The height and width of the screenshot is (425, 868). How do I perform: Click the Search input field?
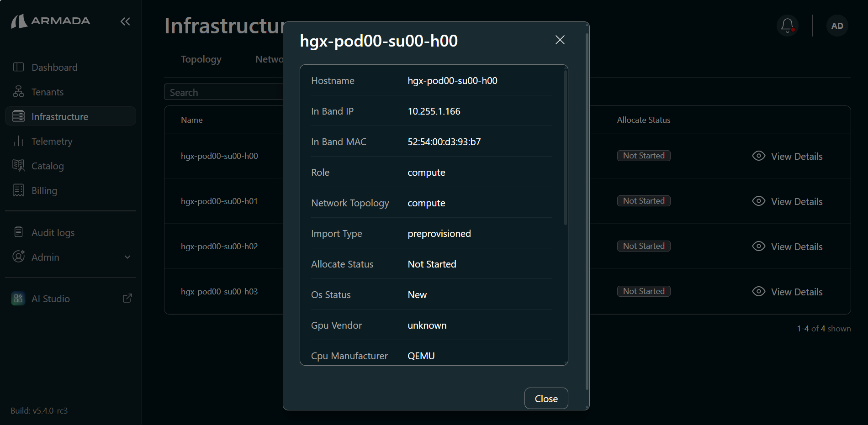(224, 92)
